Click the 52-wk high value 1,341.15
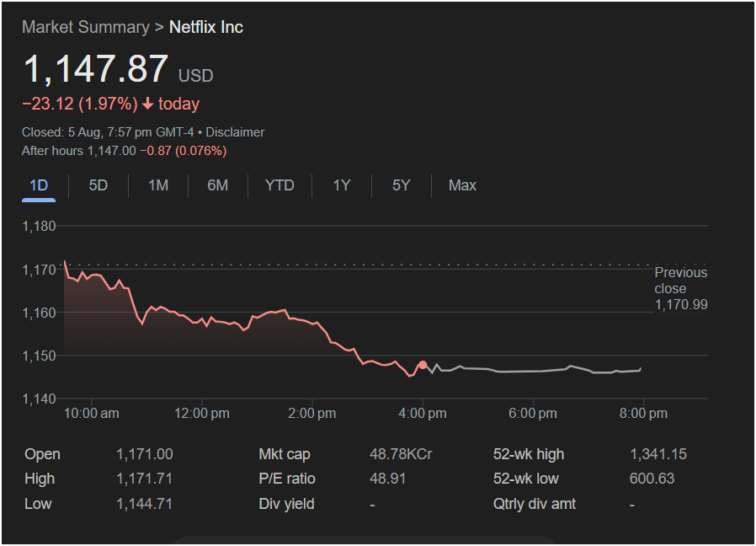This screenshot has width=756, height=546. click(658, 454)
